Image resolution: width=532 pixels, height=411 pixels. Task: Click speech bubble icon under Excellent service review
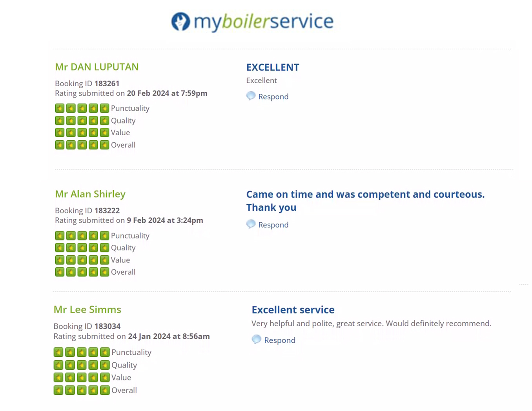tap(256, 340)
